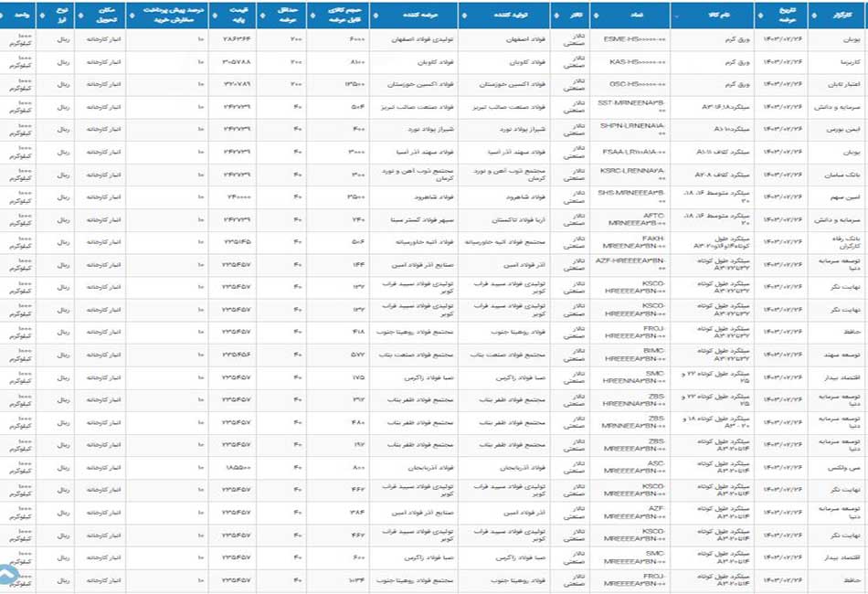
Task: Click broker cell اعتبار تابان
Action: tap(838, 85)
